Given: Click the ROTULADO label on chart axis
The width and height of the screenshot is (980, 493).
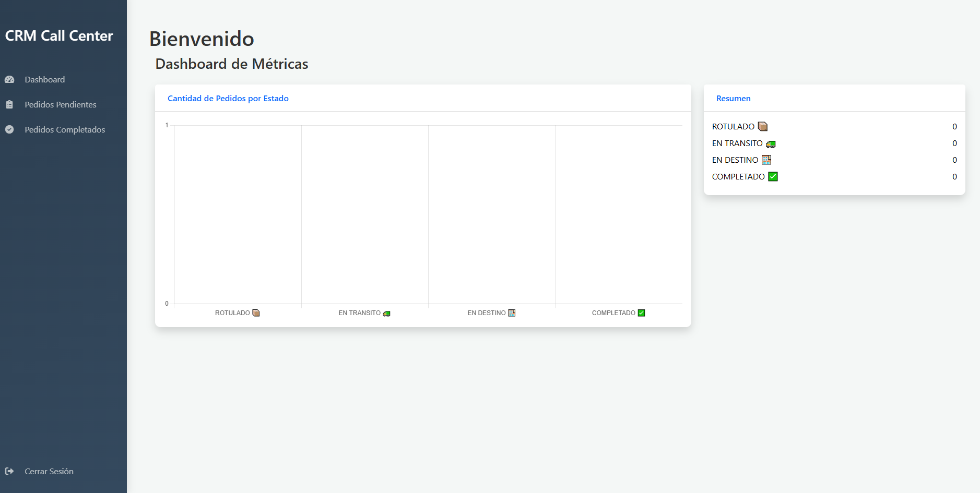Looking at the screenshot, I should point(232,313).
